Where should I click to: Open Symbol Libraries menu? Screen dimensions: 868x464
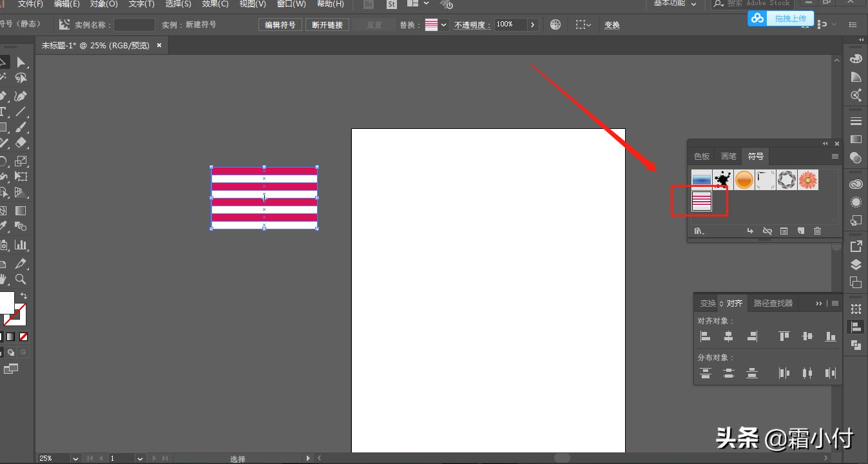pyautogui.click(x=699, y=231)
